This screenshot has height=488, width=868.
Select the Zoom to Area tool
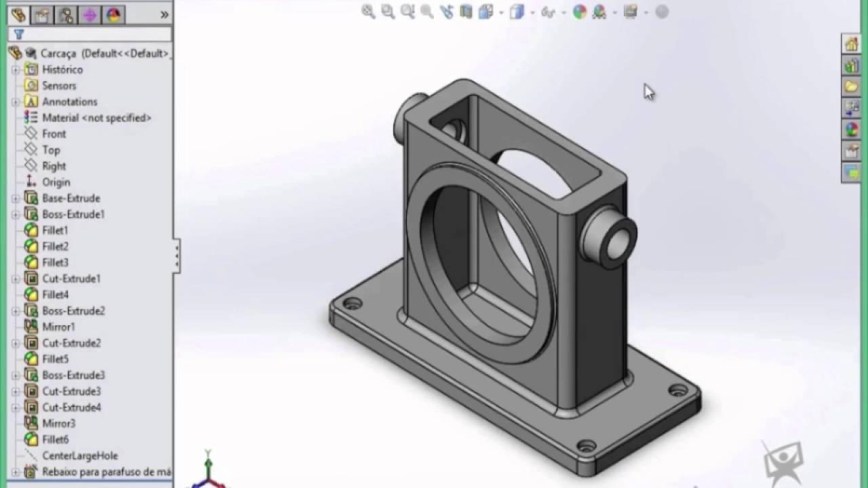388,12
